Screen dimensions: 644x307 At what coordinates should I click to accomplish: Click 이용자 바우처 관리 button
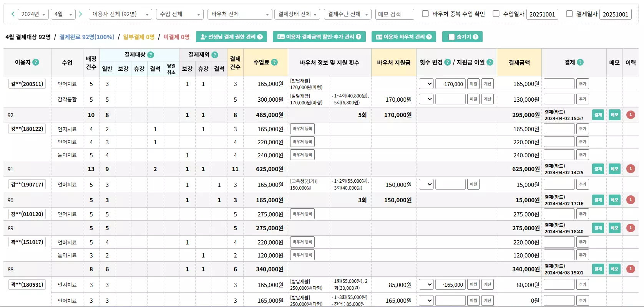click(403, 37)
